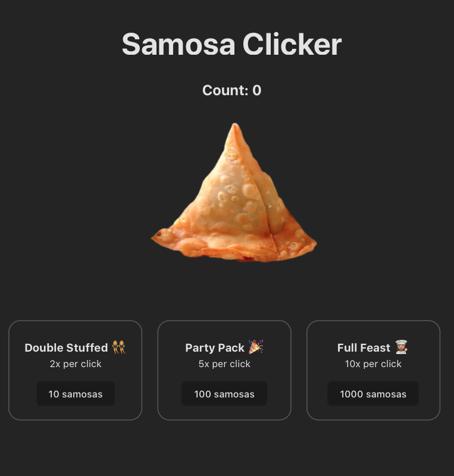Click the Samosa Clicker heading

click(231, 44)
